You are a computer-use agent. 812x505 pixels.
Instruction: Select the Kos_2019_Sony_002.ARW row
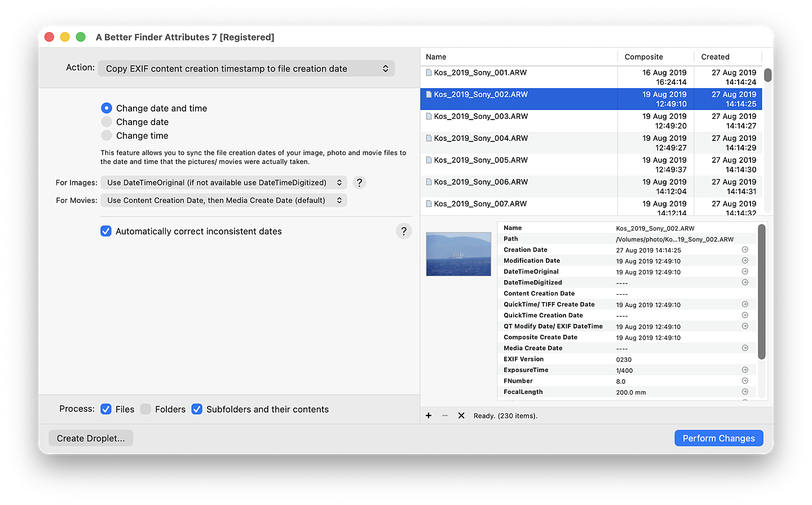[591, 99]
